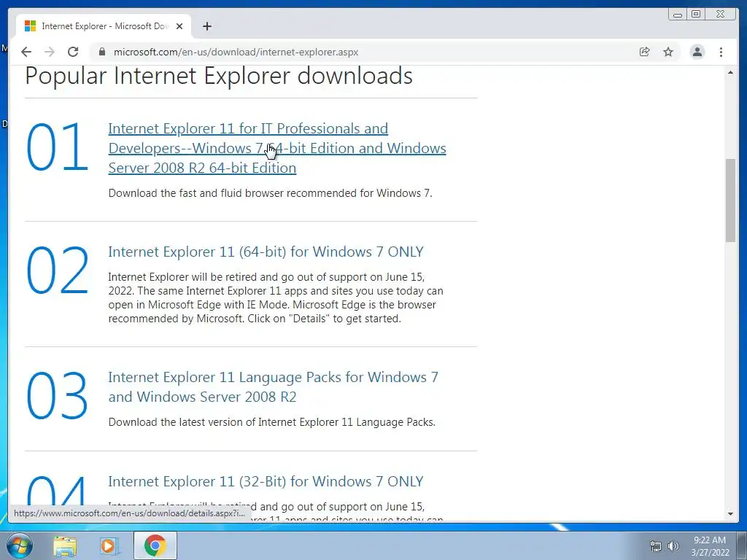The width and height of the screenshot is (747, 560).
Task: Click the page scroll up arrow
Action: pos(730,72)
